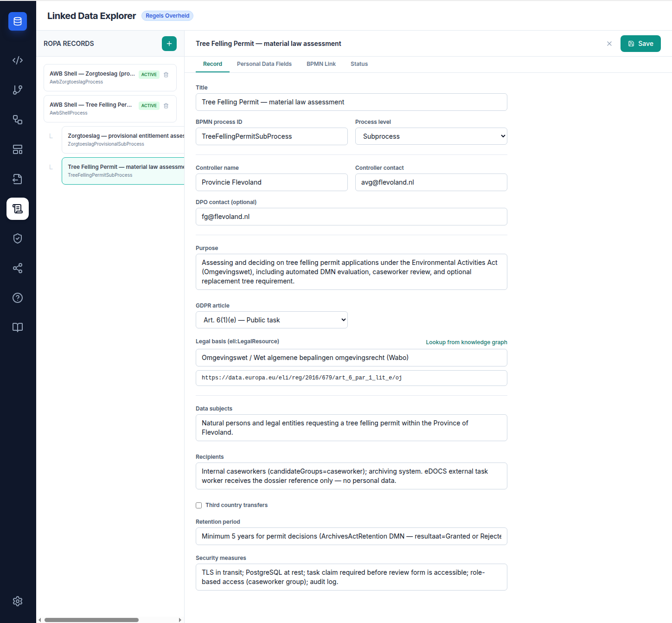Screen dimensions: 672x623
Task: Select the code view icon
Action: pyautogui.click(x=17, y=60)
